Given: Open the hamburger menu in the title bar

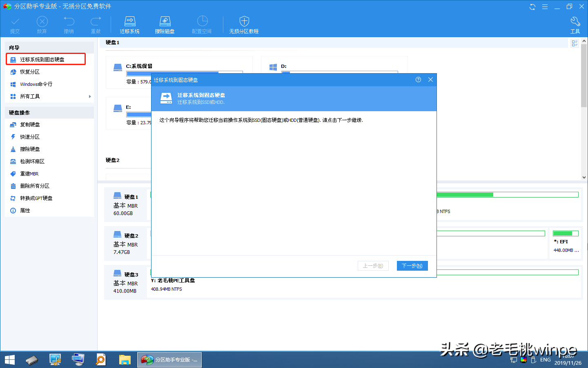Looking at the screenshot, I should [546, 6].
